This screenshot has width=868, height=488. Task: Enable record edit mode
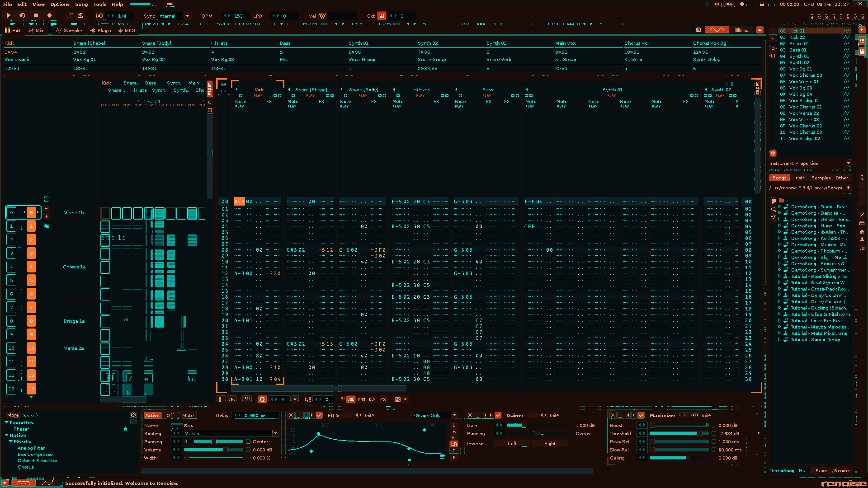coord(50,15)
